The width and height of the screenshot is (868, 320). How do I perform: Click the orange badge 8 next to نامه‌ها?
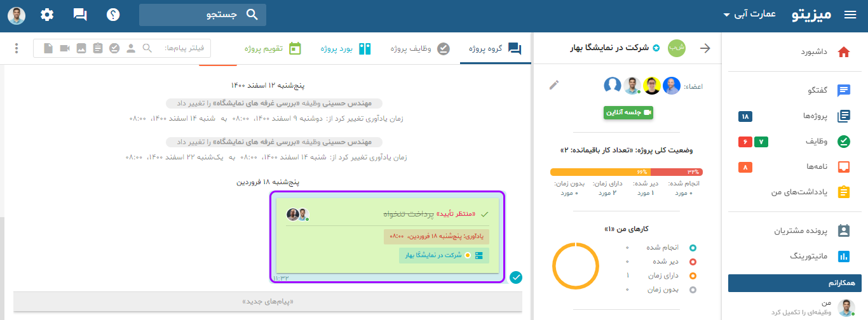[x=745, y=167]
